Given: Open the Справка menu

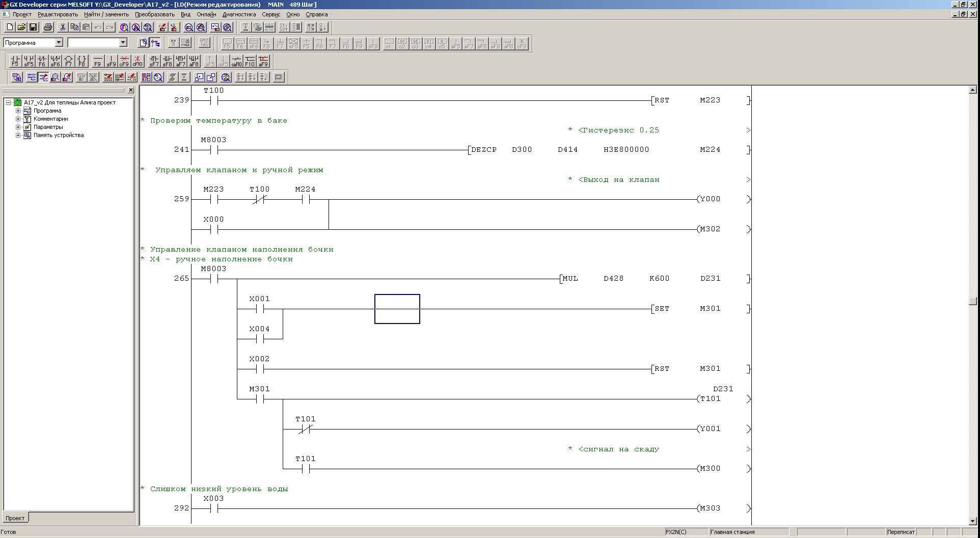Looking at the screenshot, I should 316,14.
